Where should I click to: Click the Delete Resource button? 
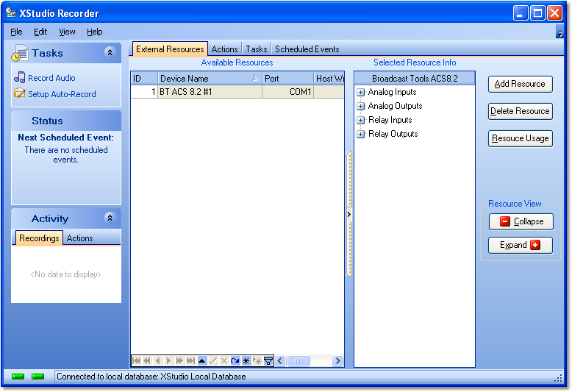click(x=521, y=111)
